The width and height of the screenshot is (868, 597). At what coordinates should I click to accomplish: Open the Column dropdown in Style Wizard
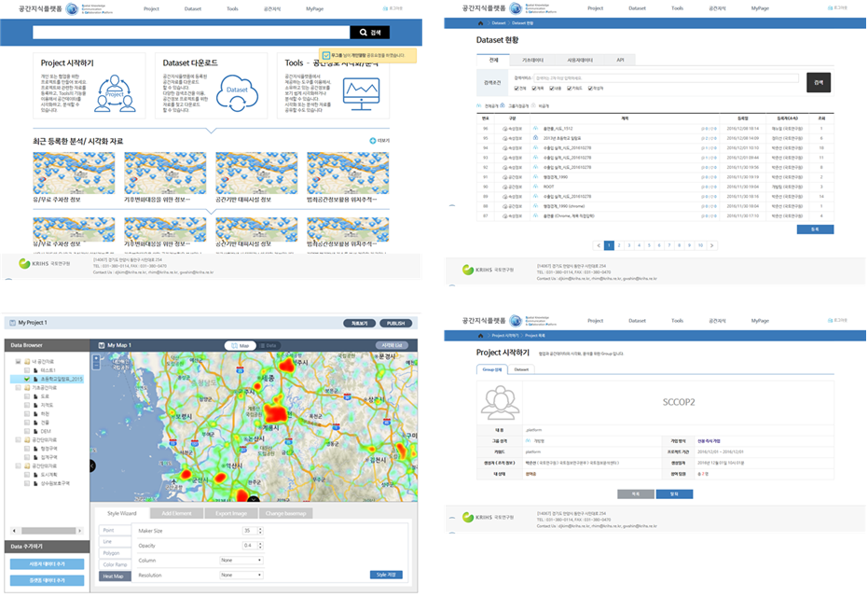coord(241,561)
